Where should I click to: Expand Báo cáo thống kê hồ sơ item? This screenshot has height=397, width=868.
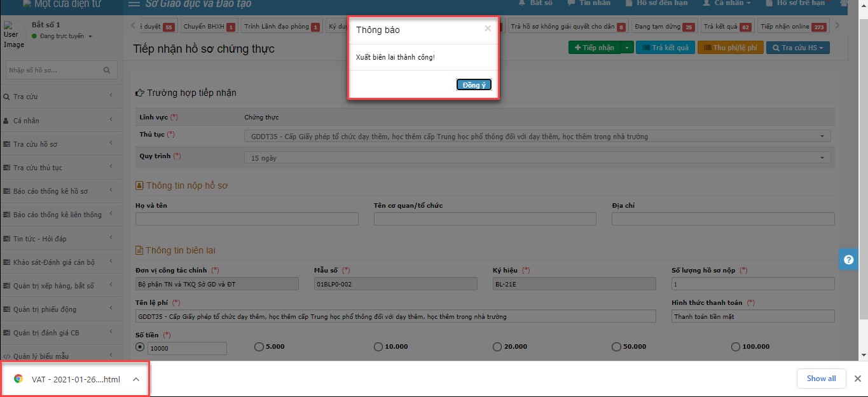tap(61, 191)
